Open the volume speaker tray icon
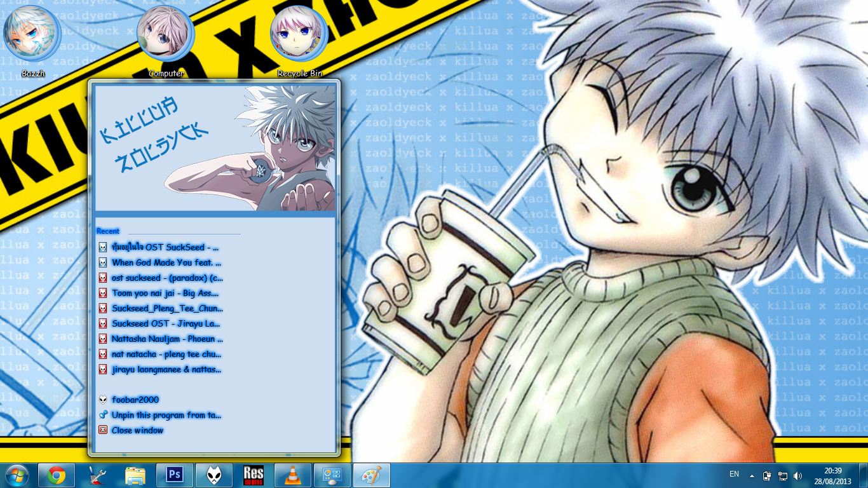This screenshot has height=488, width=868. coord(798,475)
